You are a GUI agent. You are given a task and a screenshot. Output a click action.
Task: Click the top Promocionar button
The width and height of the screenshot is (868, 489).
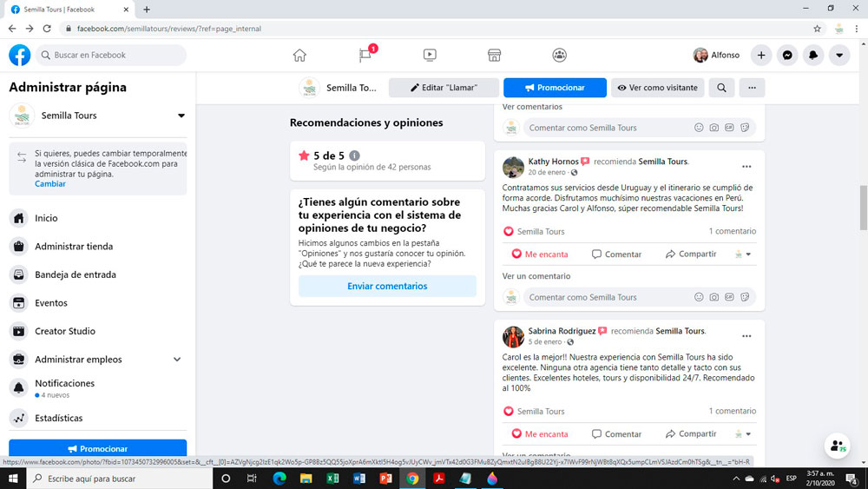tap(555, 88)
